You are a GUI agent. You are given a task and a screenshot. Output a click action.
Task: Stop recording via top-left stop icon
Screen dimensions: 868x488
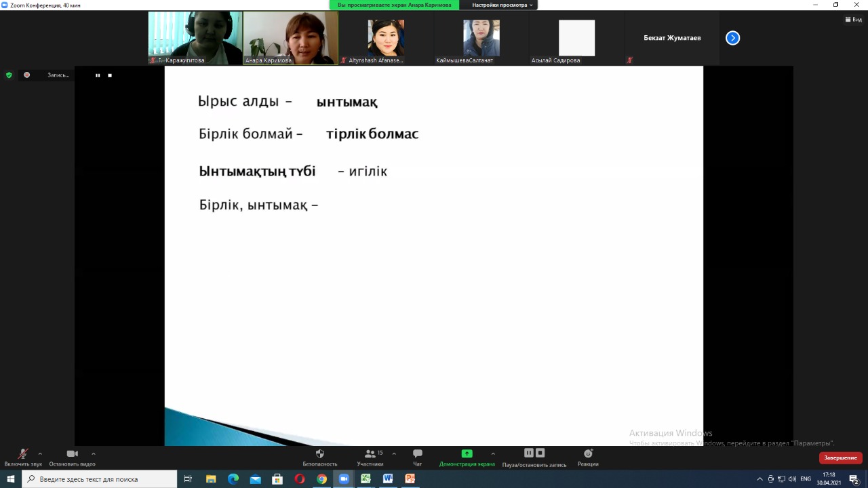tap(110, 75)
